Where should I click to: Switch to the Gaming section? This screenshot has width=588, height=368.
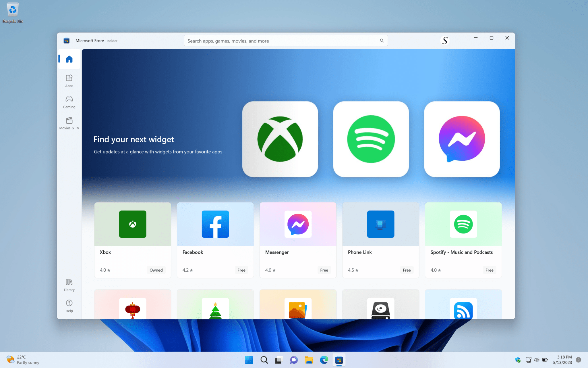pos(69,102)
